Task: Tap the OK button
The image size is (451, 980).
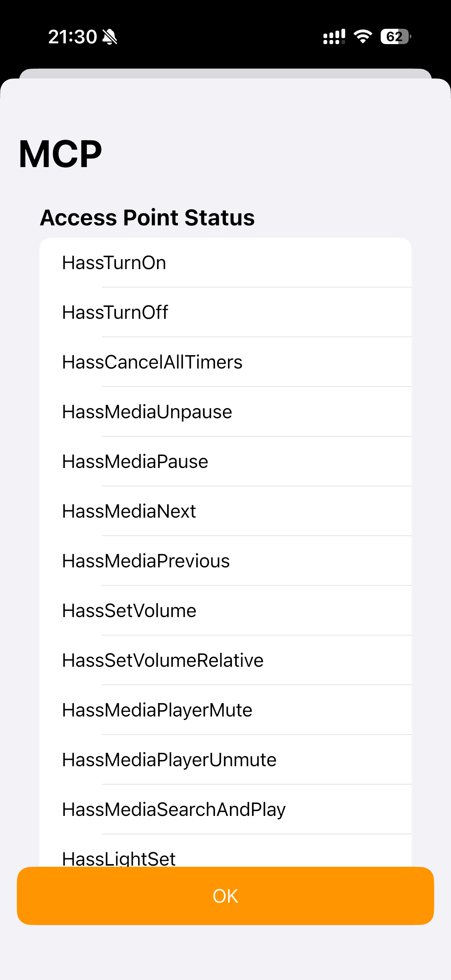Action: click(225, 896)
